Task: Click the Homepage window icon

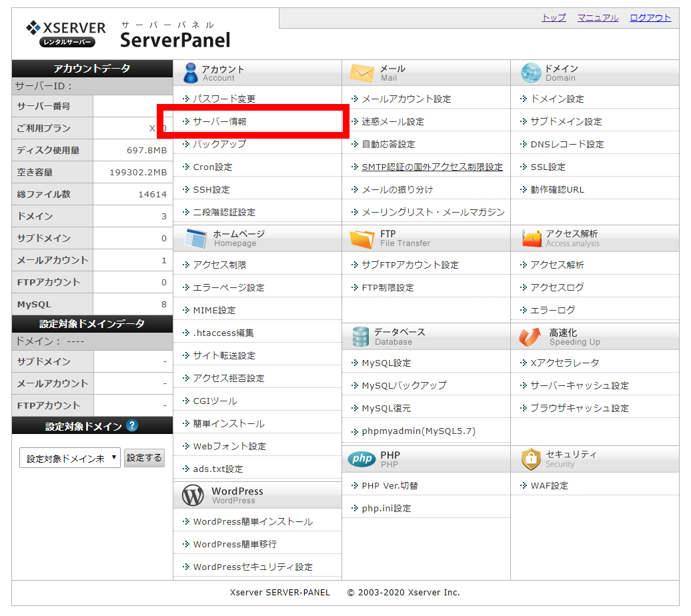Action: [195, 239]
